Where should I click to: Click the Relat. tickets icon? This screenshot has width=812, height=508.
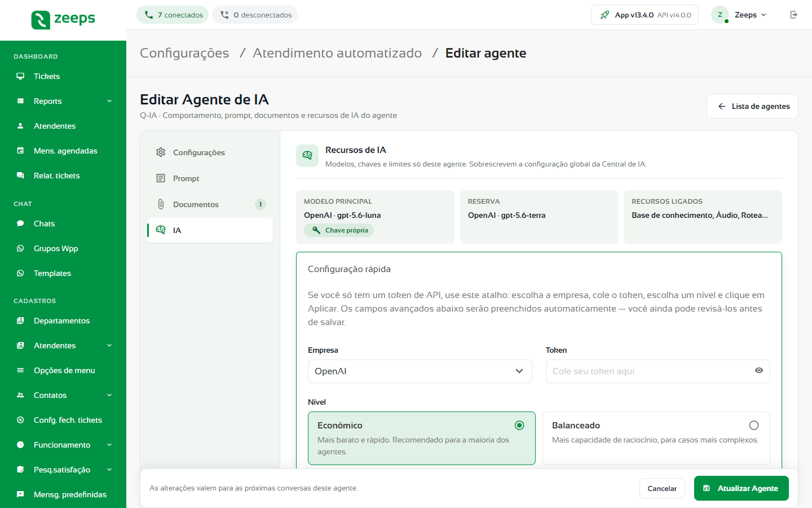pyautogui.click(x=20, y=176)
